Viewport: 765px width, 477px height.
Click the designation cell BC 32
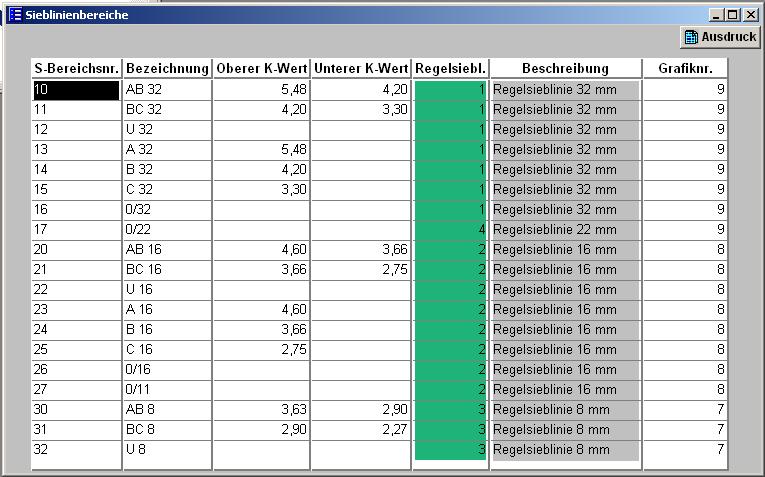167,110
